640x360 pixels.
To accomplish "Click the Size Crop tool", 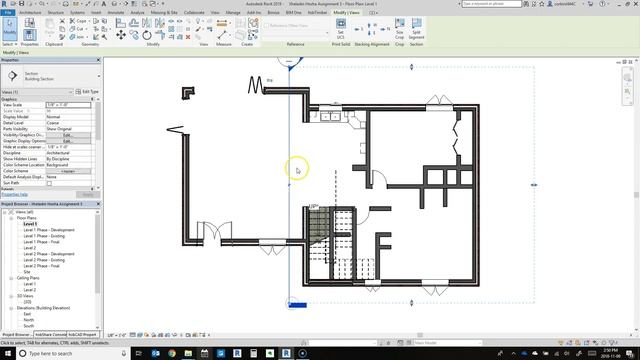I will pyautogui.click(x=400, y=29).
